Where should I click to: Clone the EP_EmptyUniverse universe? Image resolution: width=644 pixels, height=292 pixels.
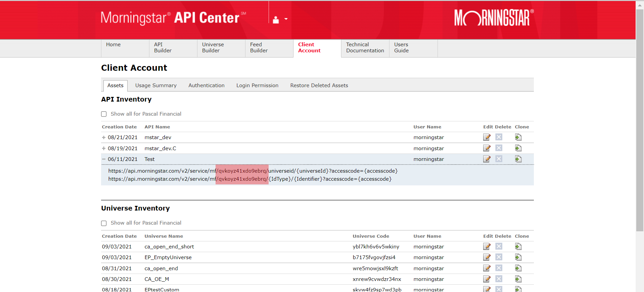[518, 257]
